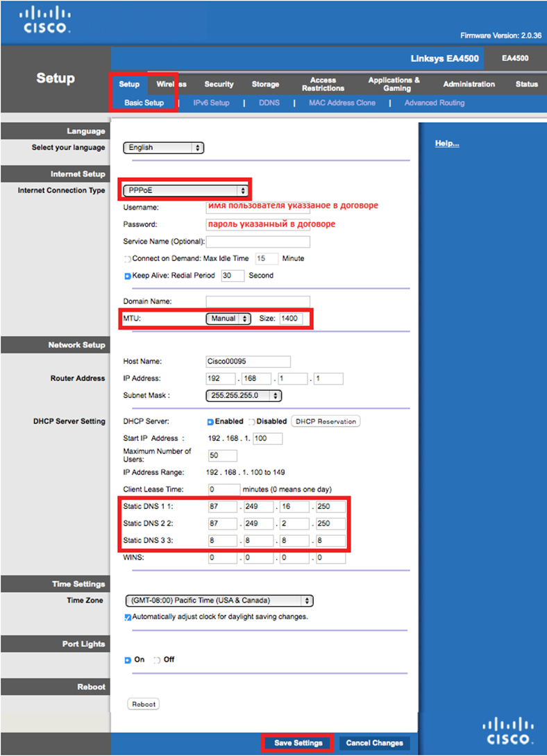Click the Reboot button
The width and height of the screenshot is (547, 756).
point(144,704)
